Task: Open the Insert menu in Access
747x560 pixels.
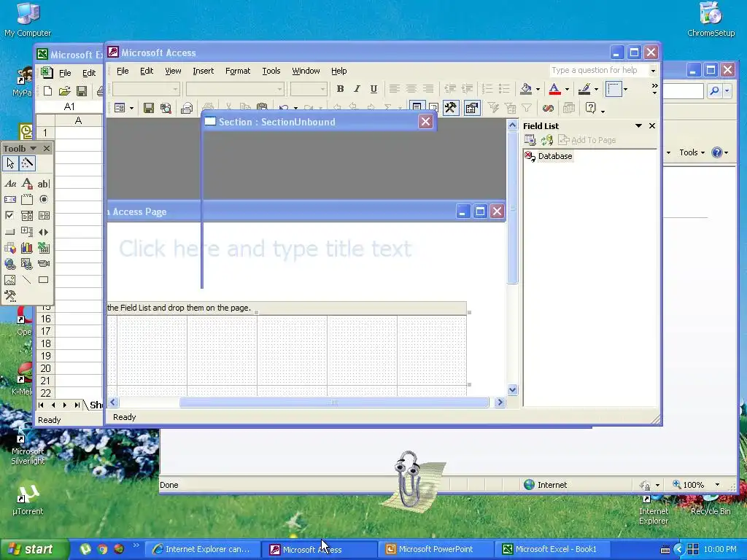Action: click(x=203, y=71)
